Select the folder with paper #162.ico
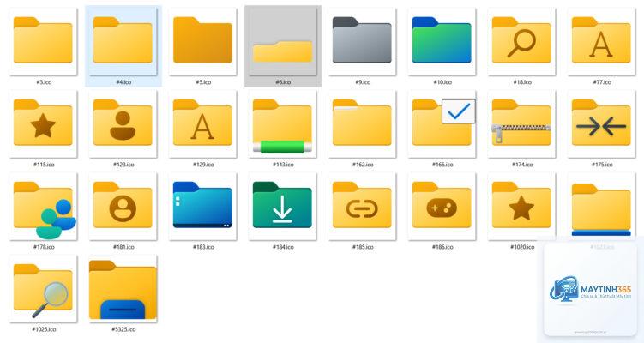The height and width of the screenshot is (343, 644). point(362,123)
